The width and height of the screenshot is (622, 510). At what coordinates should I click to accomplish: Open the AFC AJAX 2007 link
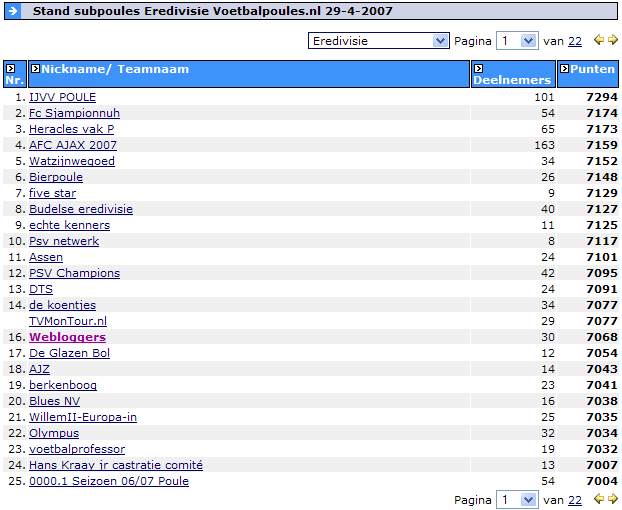[73, 145]
